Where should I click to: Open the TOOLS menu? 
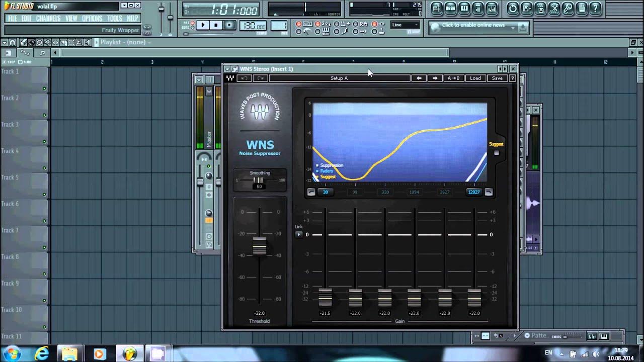click(115, 19)
